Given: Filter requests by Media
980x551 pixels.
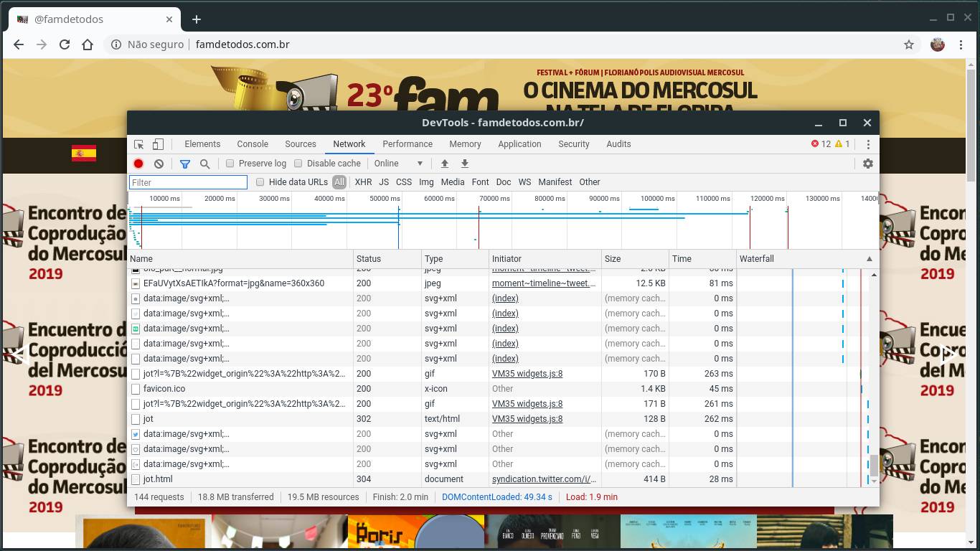Looking at the screenshot, I should pyautogui.click(x=453, y=182).
